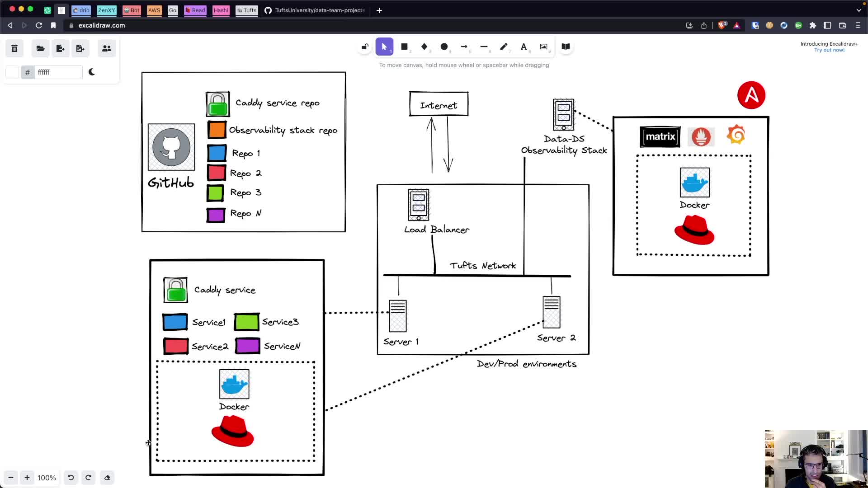The height and width of the screenshot is (488, 868).
Task: Switch to the drio tab
Action: click(x=81, y=10)
